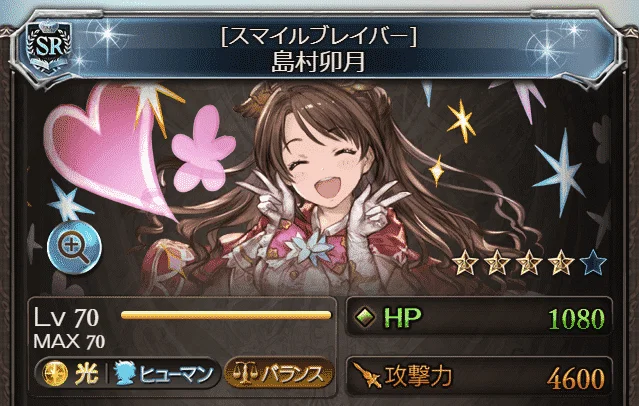Click the fourth gold uncap star
This screenshot has width=639, height=406.
coord(561,262)
